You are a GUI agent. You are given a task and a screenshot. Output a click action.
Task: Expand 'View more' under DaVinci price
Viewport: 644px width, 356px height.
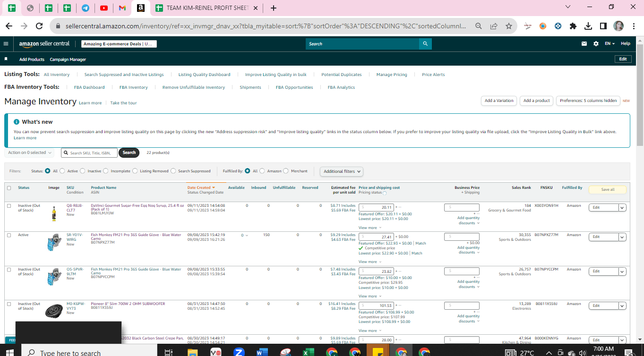point(369,228)
